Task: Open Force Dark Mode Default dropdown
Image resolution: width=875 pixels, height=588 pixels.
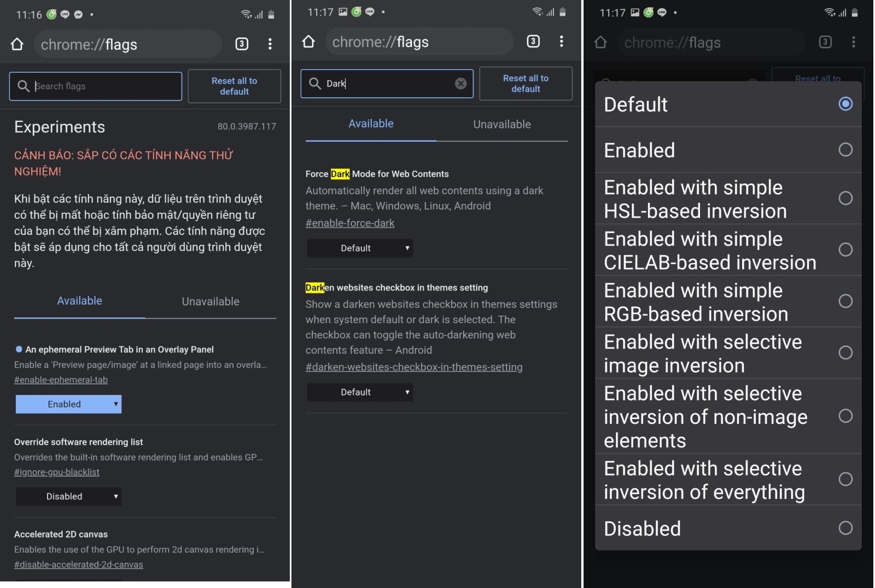Action: pyautogui.click(x=360, y=248)
